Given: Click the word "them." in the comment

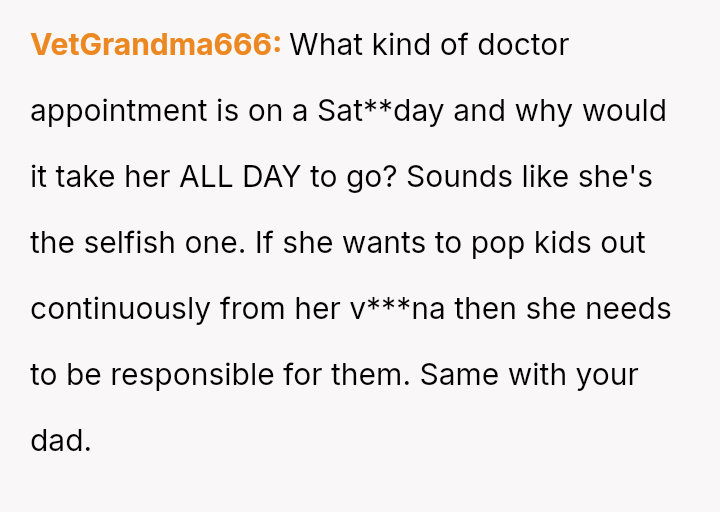Looking at the screenshot, I should click(x=371, y=375).
